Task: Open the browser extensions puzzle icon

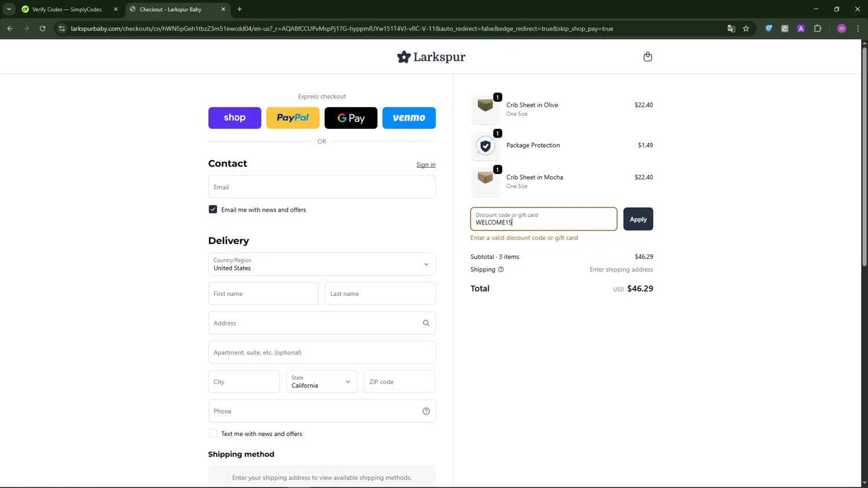Action: point(817,28)
